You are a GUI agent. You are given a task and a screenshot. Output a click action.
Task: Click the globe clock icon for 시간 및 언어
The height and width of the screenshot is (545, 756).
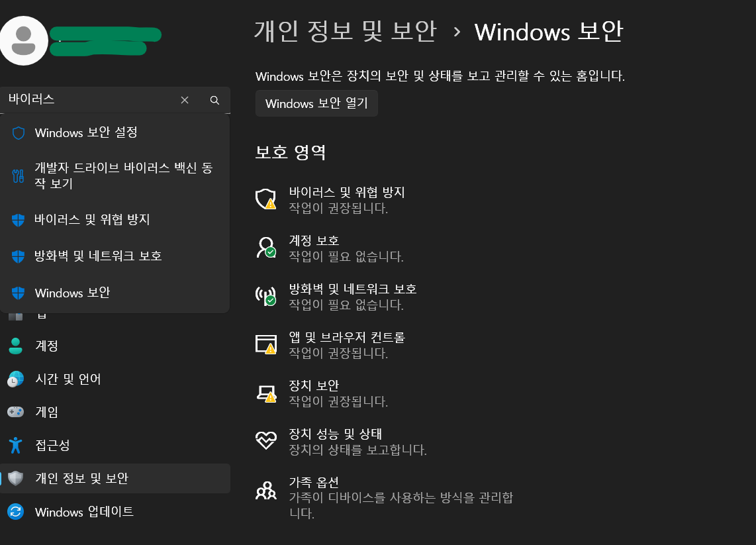click(15, 379)
